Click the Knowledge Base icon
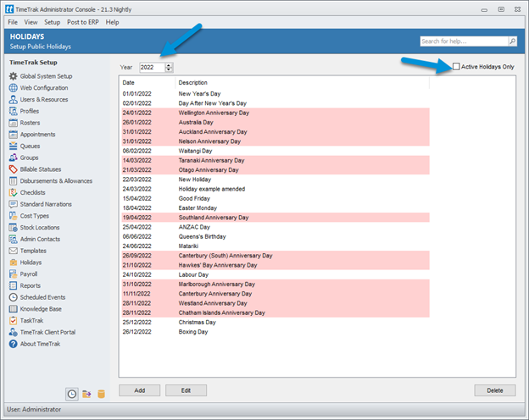 13,309
